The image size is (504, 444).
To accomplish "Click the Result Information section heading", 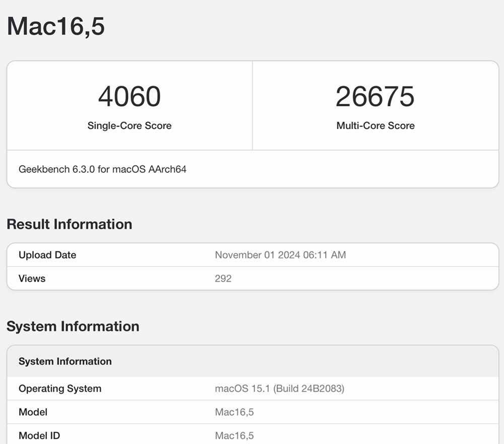I will [x=69, y=224].
